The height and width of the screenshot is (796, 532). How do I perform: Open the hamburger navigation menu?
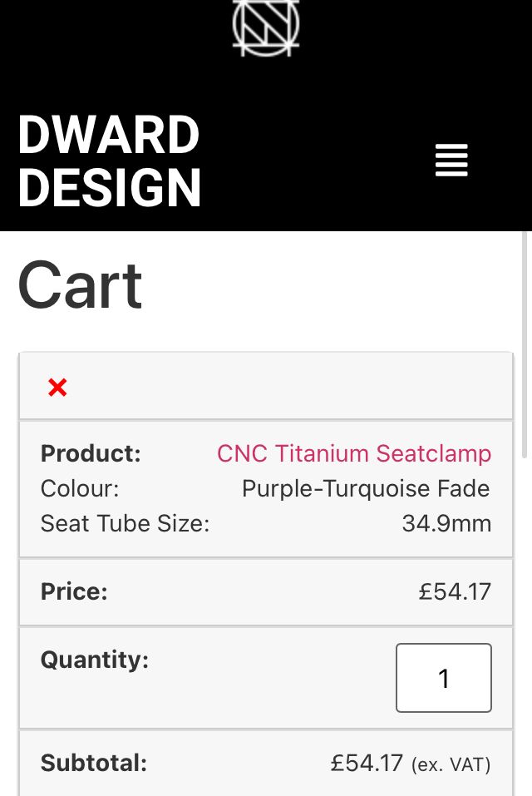click(x=451, y=161)
